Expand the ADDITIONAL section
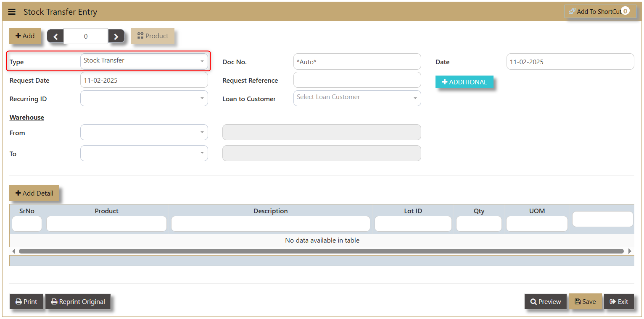Image resolution: width=644 pixels, height=319 pixels. 464,82
